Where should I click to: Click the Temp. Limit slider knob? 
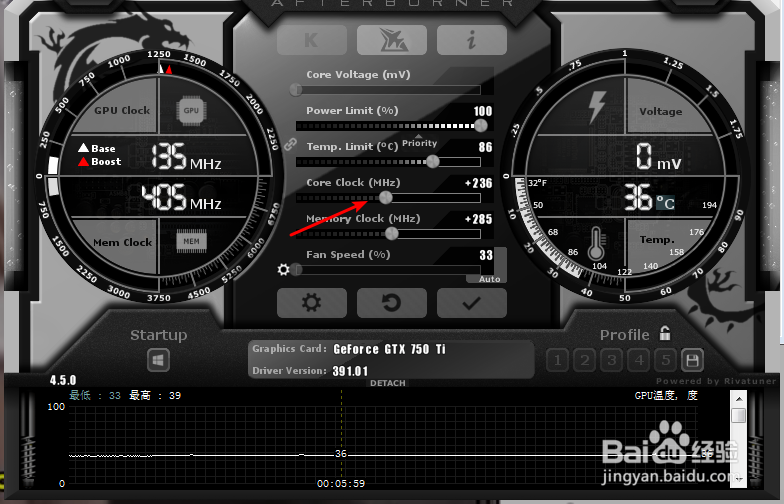click(433, 162)
